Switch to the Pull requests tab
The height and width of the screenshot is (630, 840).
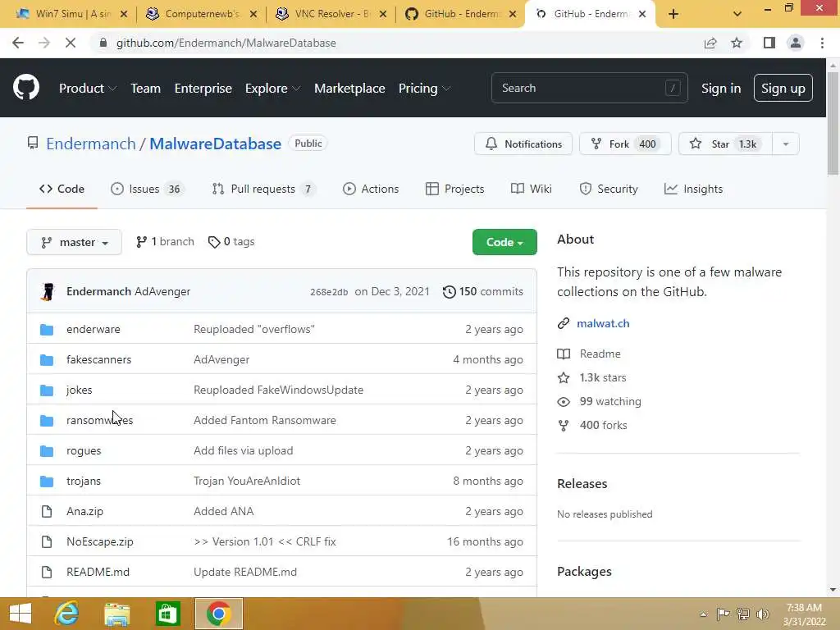coord(263,189)
